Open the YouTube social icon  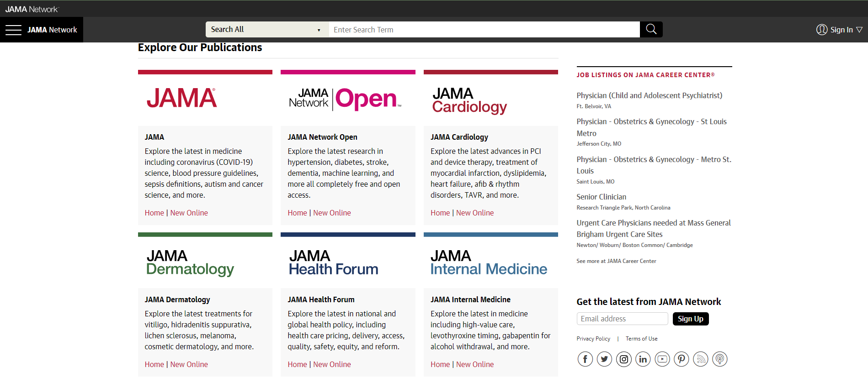(x=662, y=359)
